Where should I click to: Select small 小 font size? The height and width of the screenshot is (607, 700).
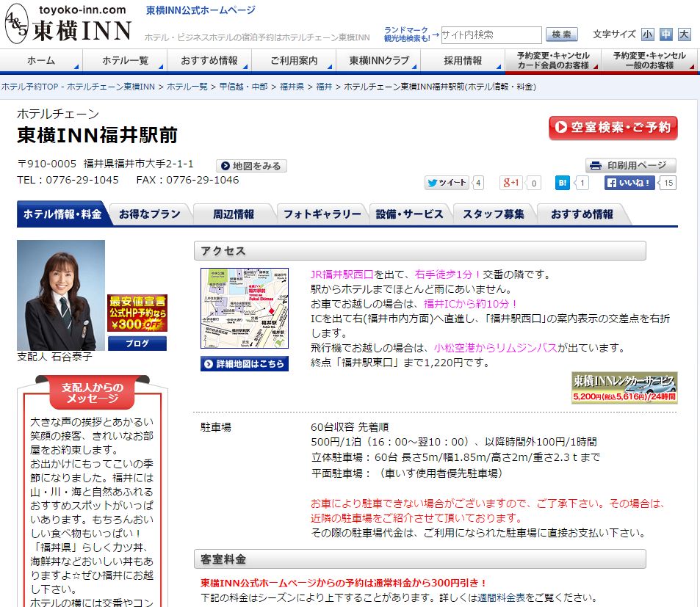click(x=647, y=34)
